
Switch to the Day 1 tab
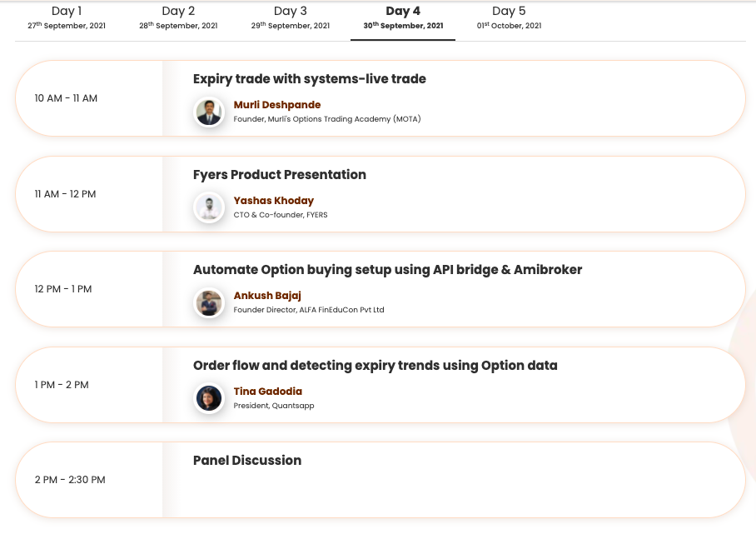67,17
